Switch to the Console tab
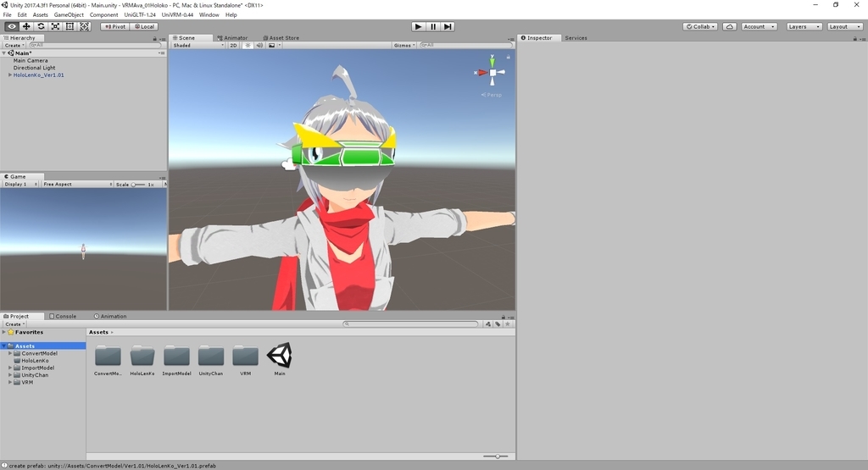 point(63,316)
